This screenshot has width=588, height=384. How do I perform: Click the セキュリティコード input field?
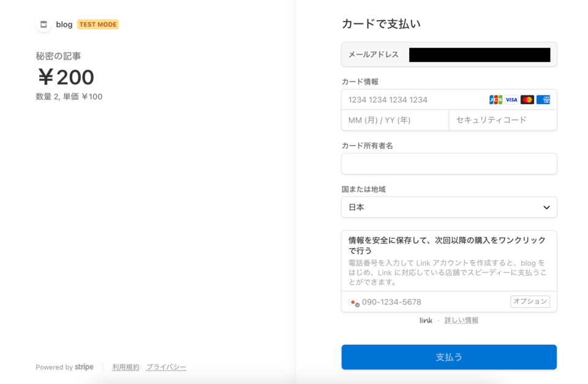tap(502, 121)
